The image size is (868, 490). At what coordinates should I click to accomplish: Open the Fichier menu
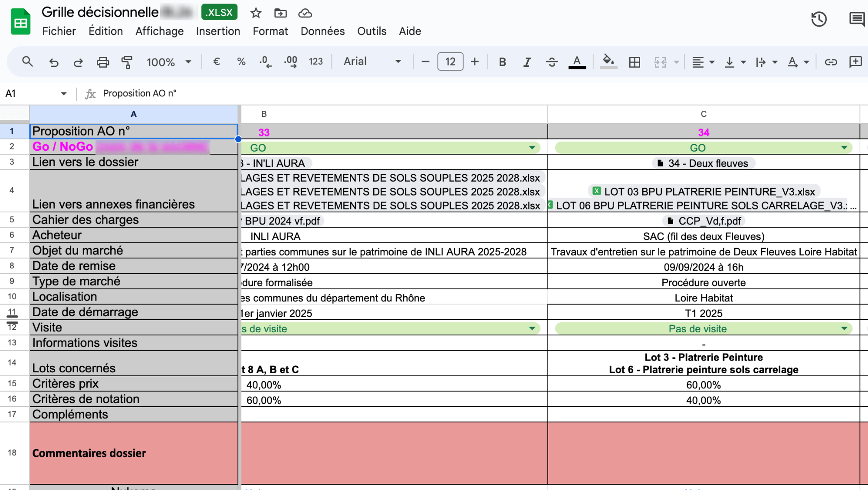pyautogui.click(x=59, y=31)
